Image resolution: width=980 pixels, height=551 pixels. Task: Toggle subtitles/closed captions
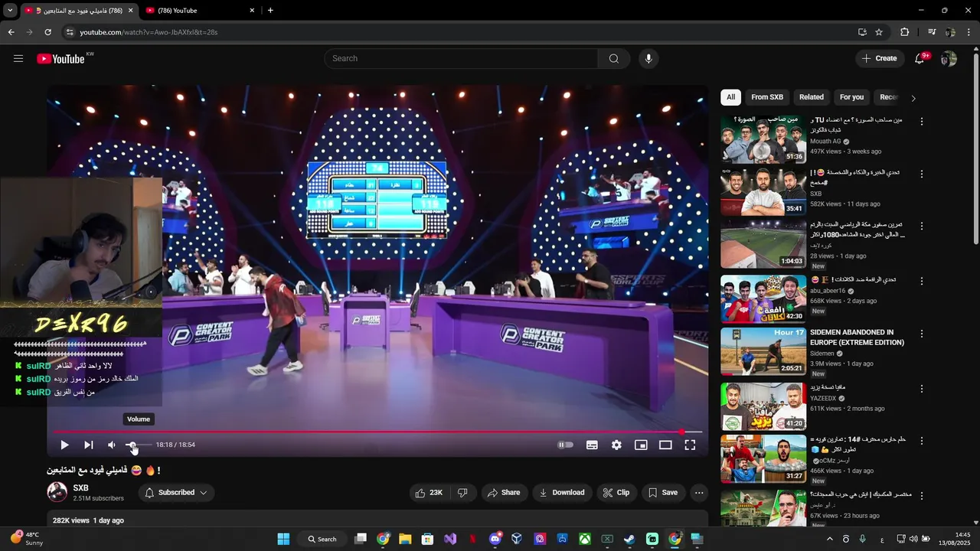click(x=592, y=445)
